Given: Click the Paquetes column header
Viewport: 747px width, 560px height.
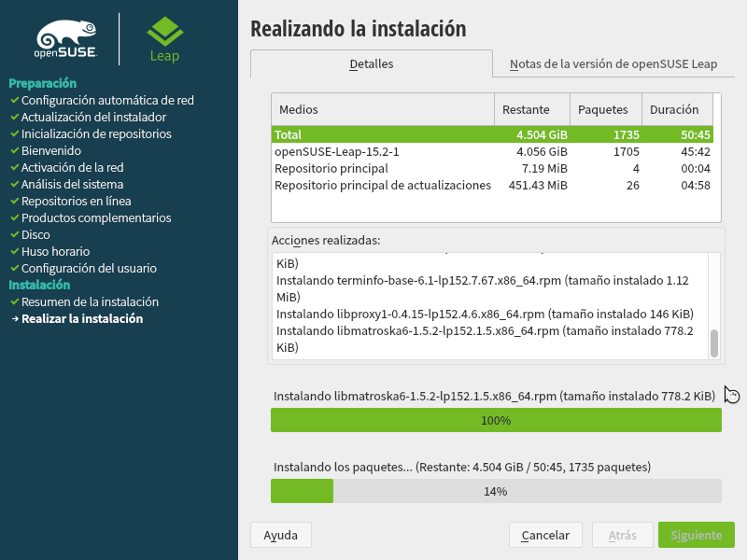Looking at the screenshot, I should (606, 109).
